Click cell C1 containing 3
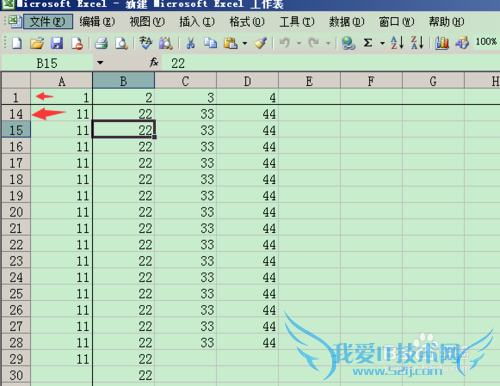This screenshot has height=386, width=500. (x=186, y=97)
